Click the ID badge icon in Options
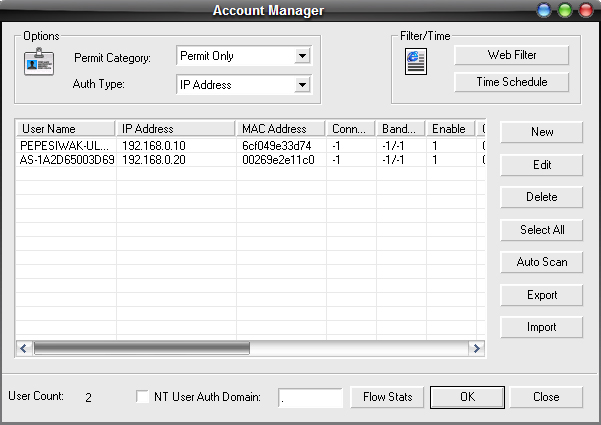 (39, 61)
